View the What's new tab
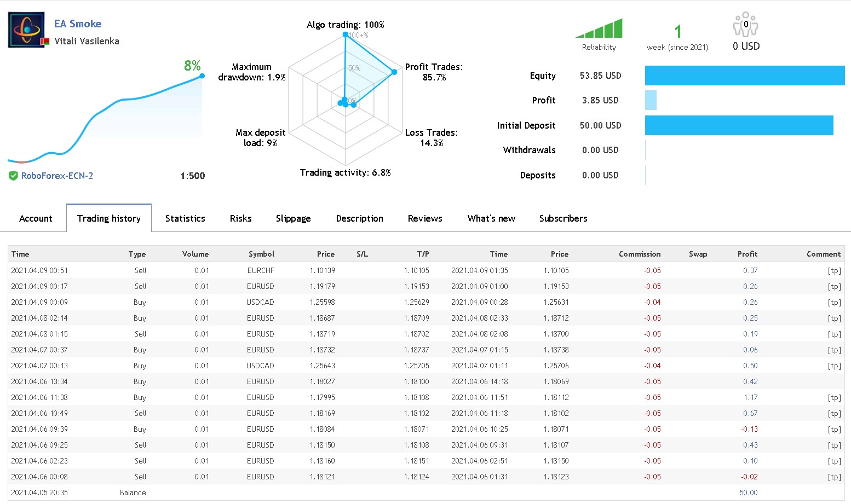The height and width of the screenshot is (504, 851). click(x=491, y=218)
